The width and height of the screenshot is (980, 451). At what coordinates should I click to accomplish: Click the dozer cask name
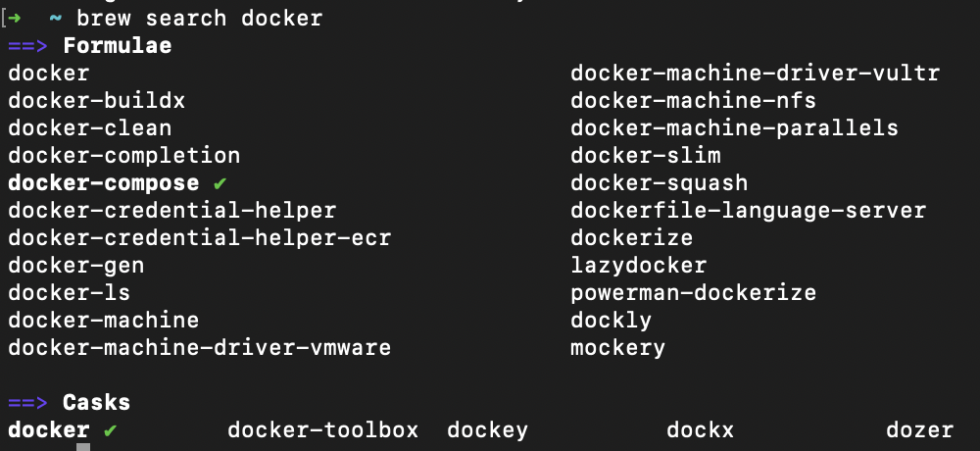[919, 430]
